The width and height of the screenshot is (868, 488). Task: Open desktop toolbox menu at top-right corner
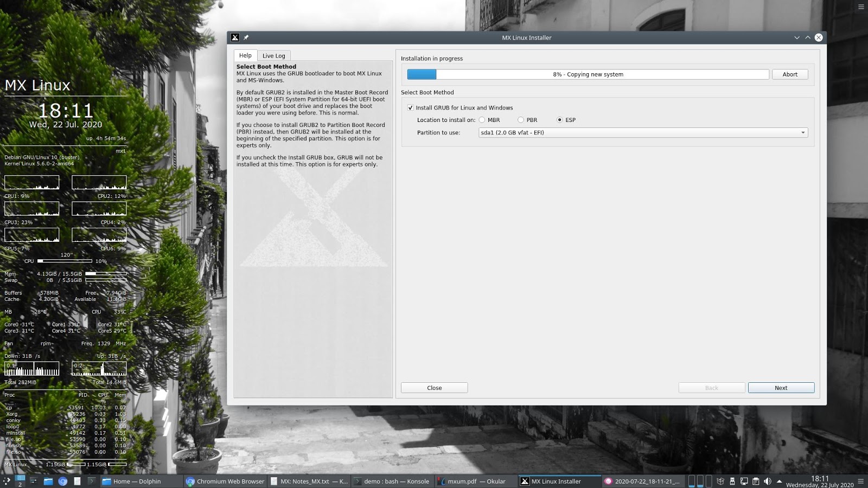tap(861, 7)
